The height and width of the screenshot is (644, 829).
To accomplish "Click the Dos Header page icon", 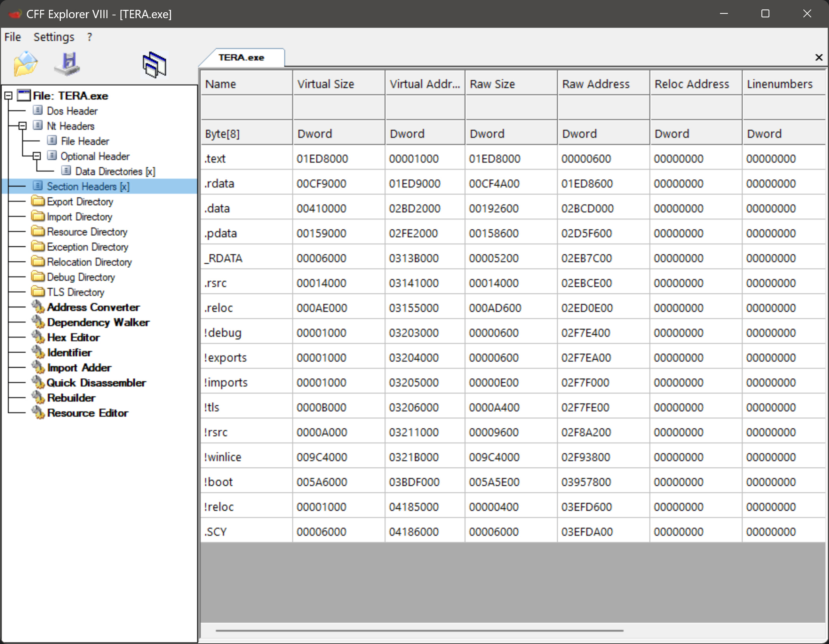I will point(38,110).
